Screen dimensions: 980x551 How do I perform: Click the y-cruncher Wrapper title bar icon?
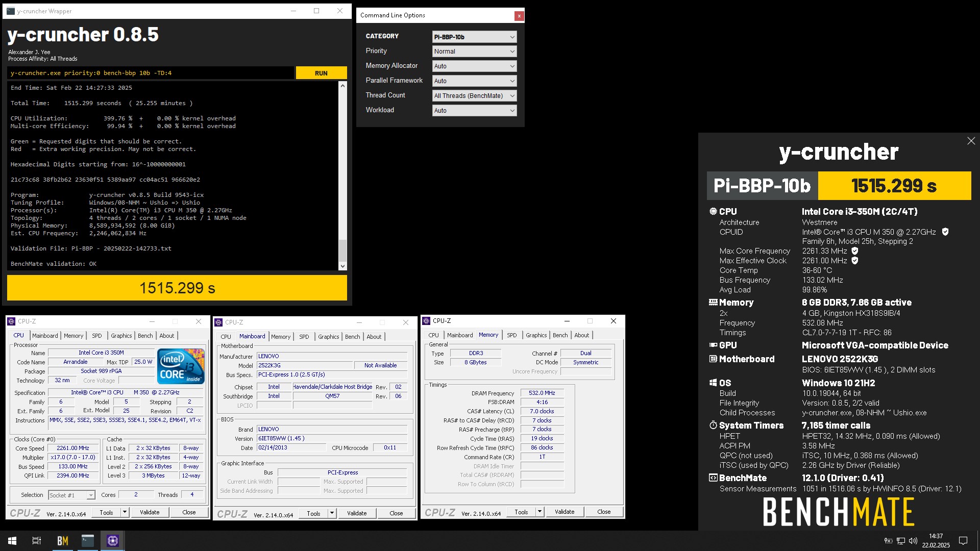pyautogui.click(x=11, y=11)
